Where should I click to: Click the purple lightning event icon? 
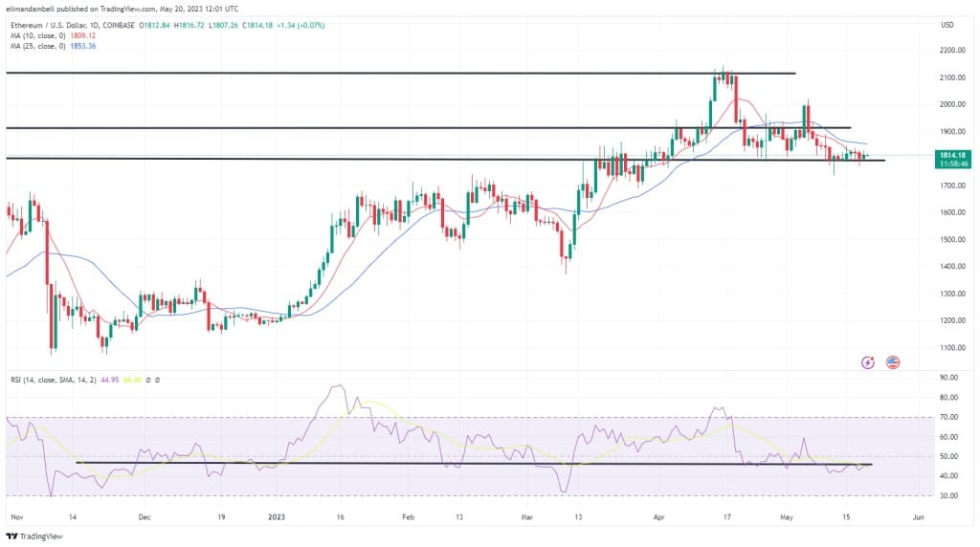point(867,362)
